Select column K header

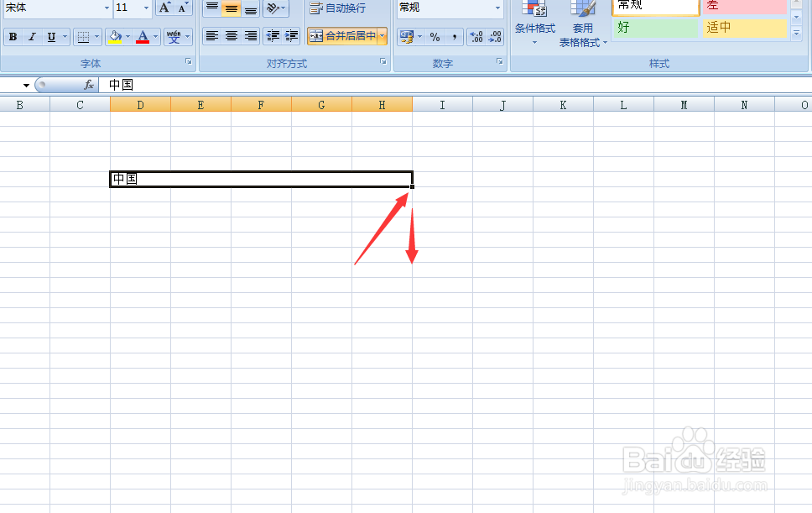click(x=563, y=105)
